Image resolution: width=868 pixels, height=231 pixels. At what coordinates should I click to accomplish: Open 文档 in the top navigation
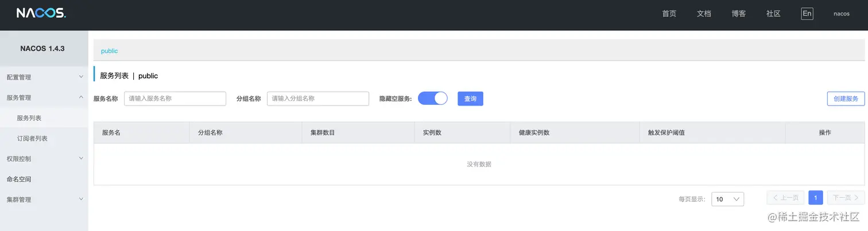tap(704, 14)
